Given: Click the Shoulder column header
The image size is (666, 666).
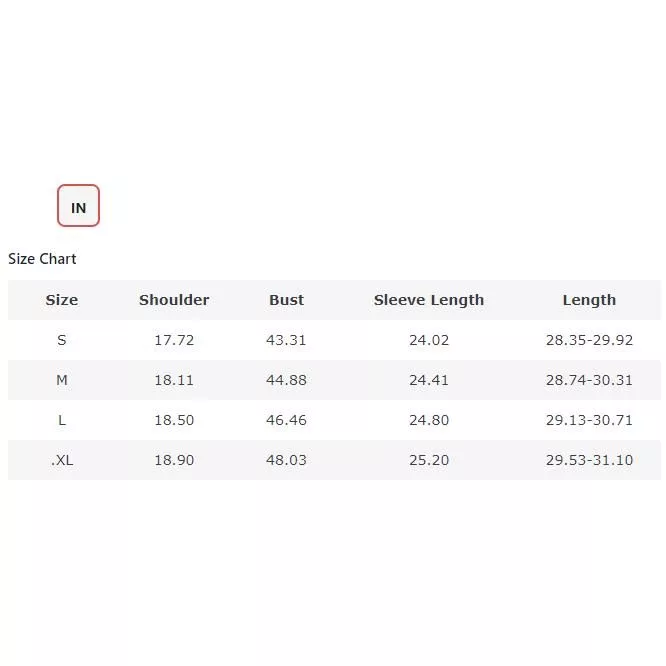Looking at the screenshot, I should [x=174, y=300].
